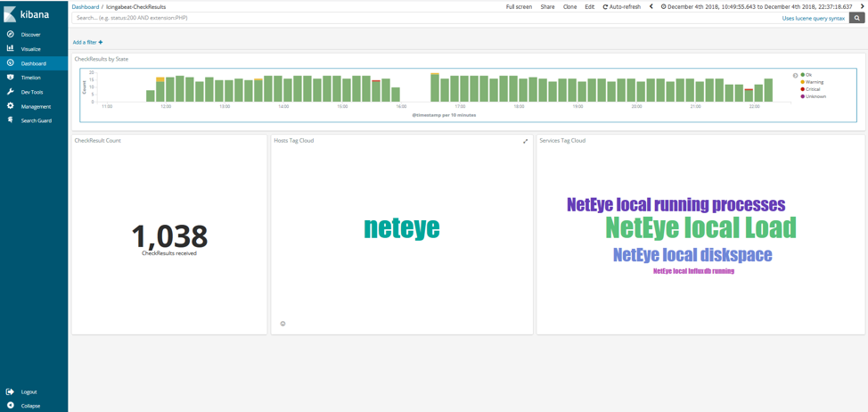Click Collapse label in sidebar
This screenshot has width=868, height=412.
(30, 406)
